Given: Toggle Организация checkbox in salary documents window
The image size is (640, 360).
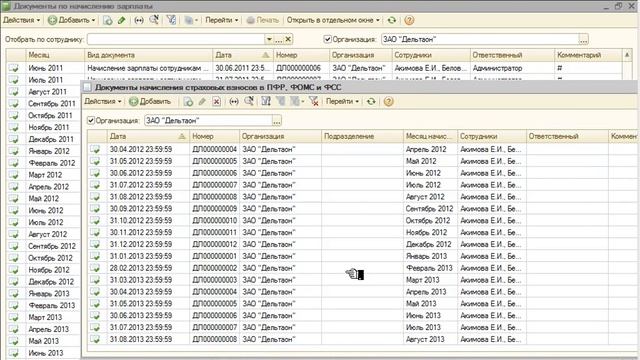Looking at the screenshot, I should tap(327, 39).
